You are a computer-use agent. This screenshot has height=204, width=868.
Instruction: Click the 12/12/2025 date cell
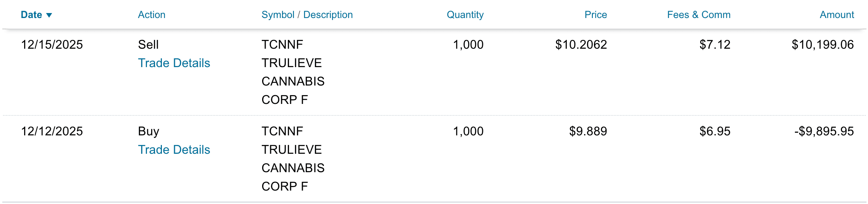click(52, 131)
